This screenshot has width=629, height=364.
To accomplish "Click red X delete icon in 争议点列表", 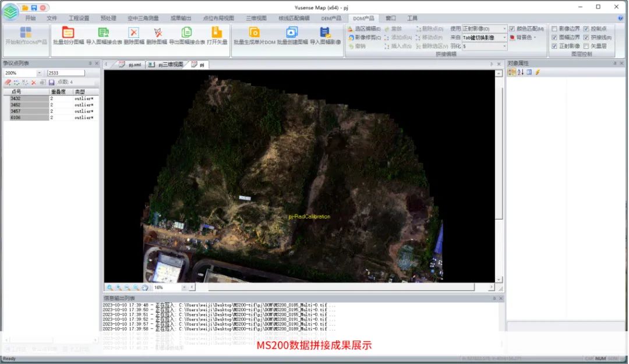I will [34, 83].
